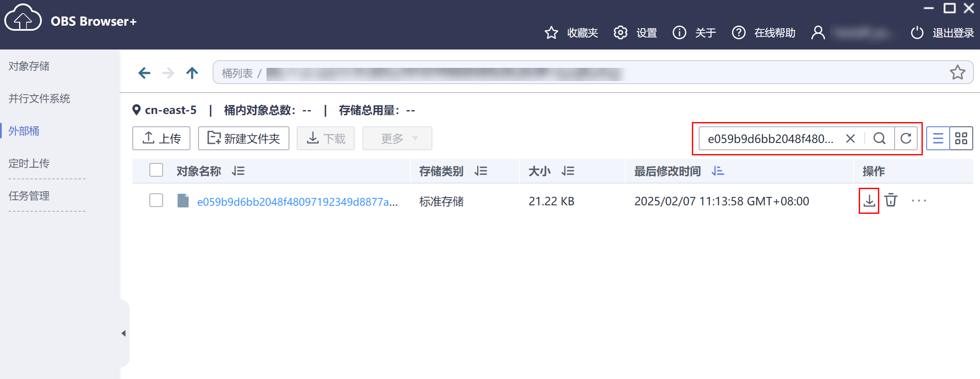Collapse the left sidebar panel

123,333
